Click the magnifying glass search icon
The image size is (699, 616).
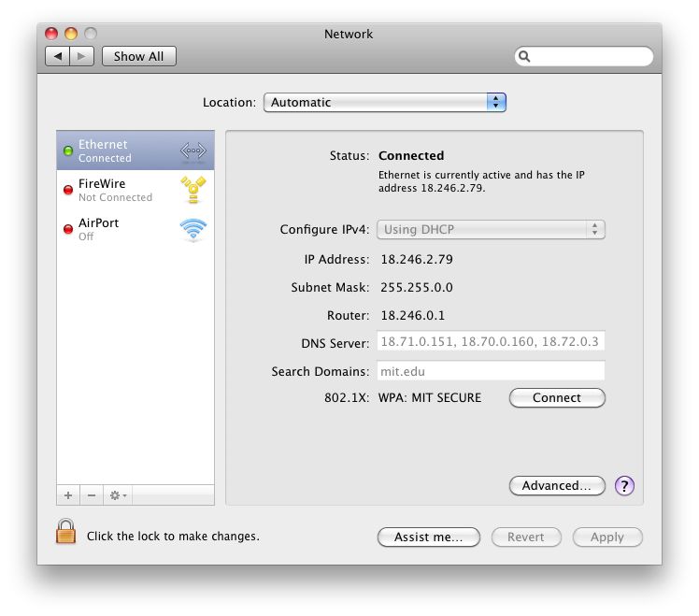tap(524, 56)
